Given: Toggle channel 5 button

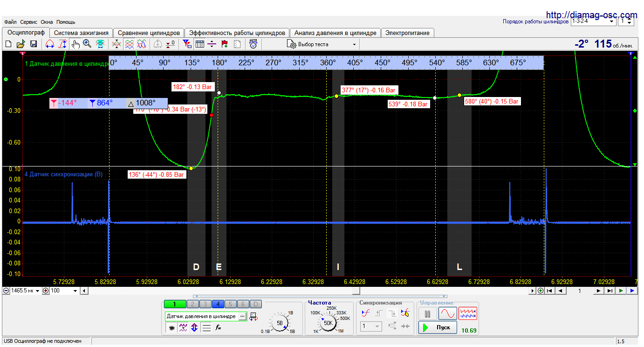Looking at the screenshot, I should click(230, 304).
